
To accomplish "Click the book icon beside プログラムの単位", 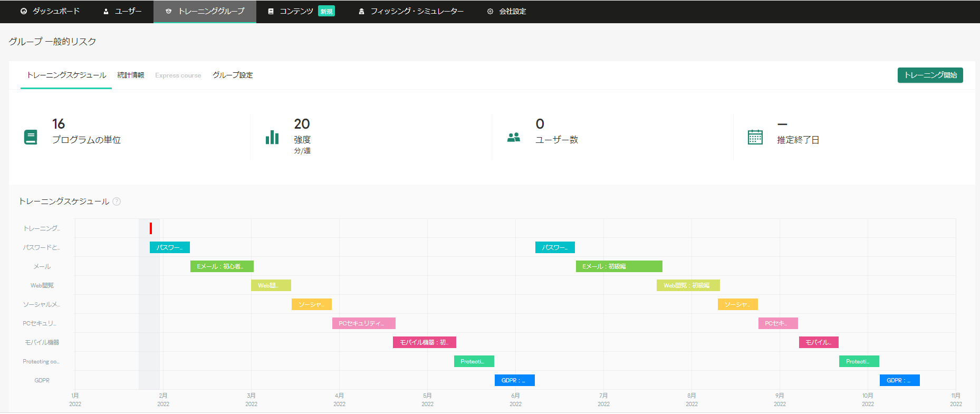I will coord(31,137).
